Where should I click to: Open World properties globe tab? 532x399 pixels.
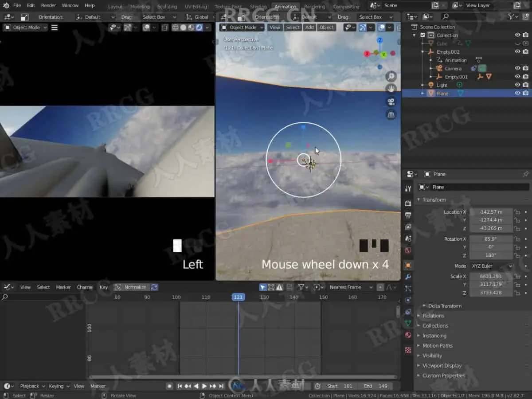pos(408,250)
